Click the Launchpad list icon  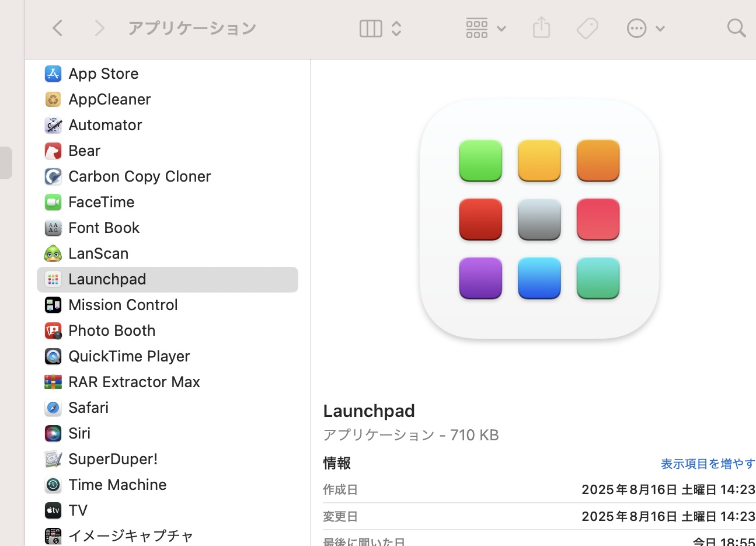point(53,279)
